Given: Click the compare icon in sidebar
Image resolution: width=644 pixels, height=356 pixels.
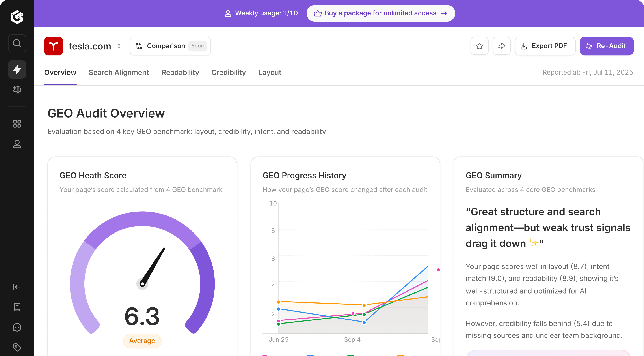Looking at the screenshot, I should tap(17, 89).
